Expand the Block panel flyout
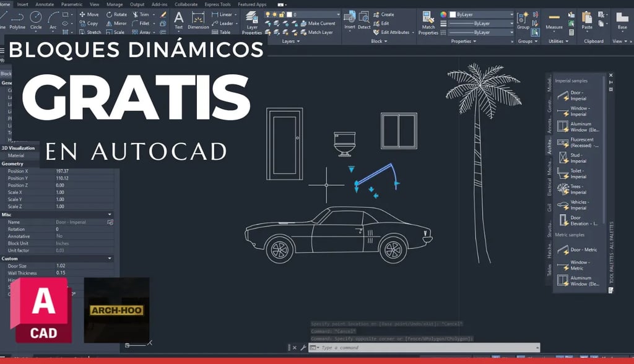The height and width of the screenshot is (364, 634). (x=380, y=41)
